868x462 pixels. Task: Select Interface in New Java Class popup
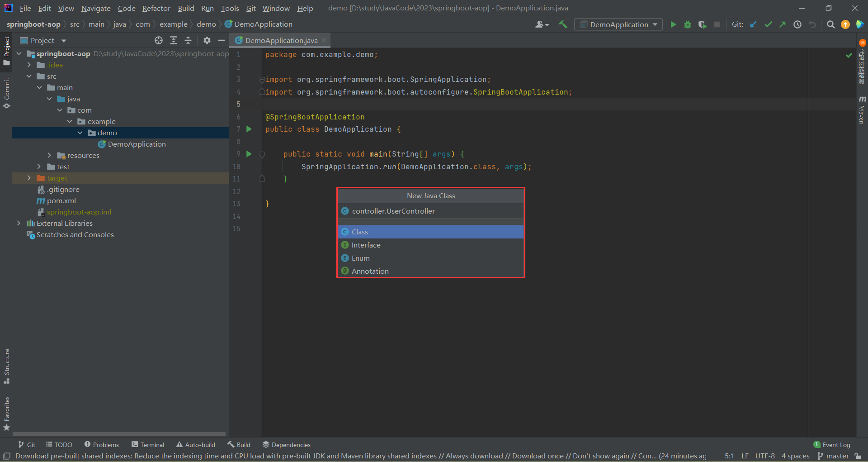(x=431, y=245)
